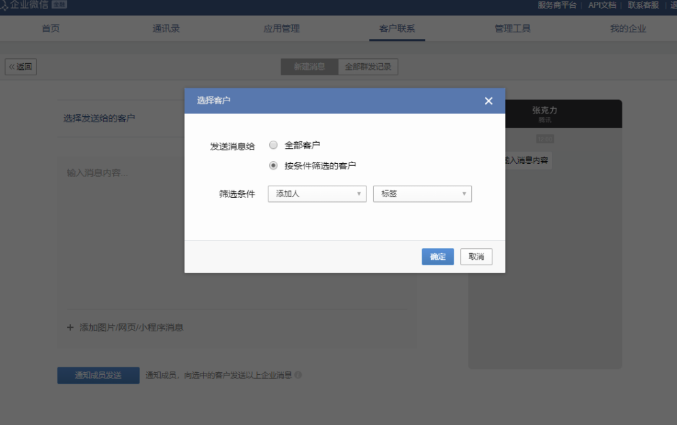Viewport: 677px width, 425px height.
Task: Open the 我的企业 tab
Action: (x=627, y=28)
